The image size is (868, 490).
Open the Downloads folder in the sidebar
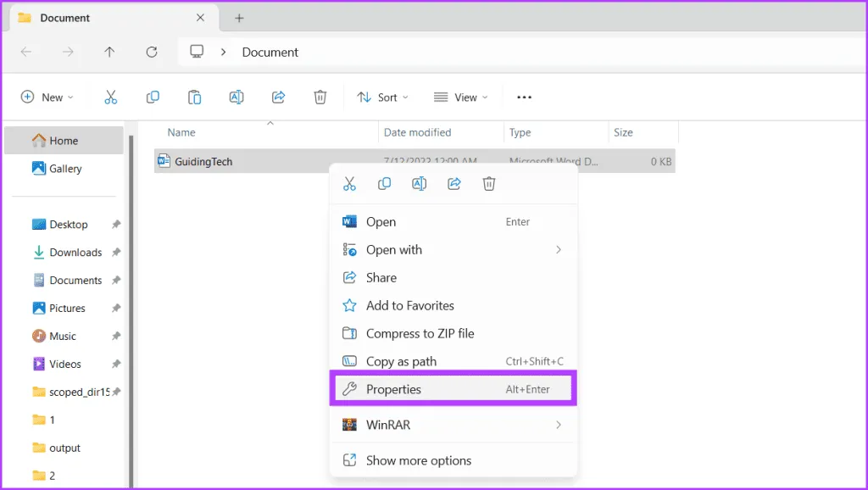tap(75, 253)
